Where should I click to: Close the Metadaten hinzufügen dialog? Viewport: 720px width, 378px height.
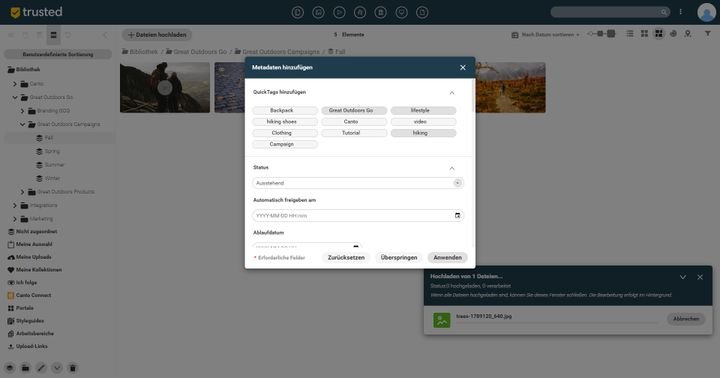click(462, 68)
